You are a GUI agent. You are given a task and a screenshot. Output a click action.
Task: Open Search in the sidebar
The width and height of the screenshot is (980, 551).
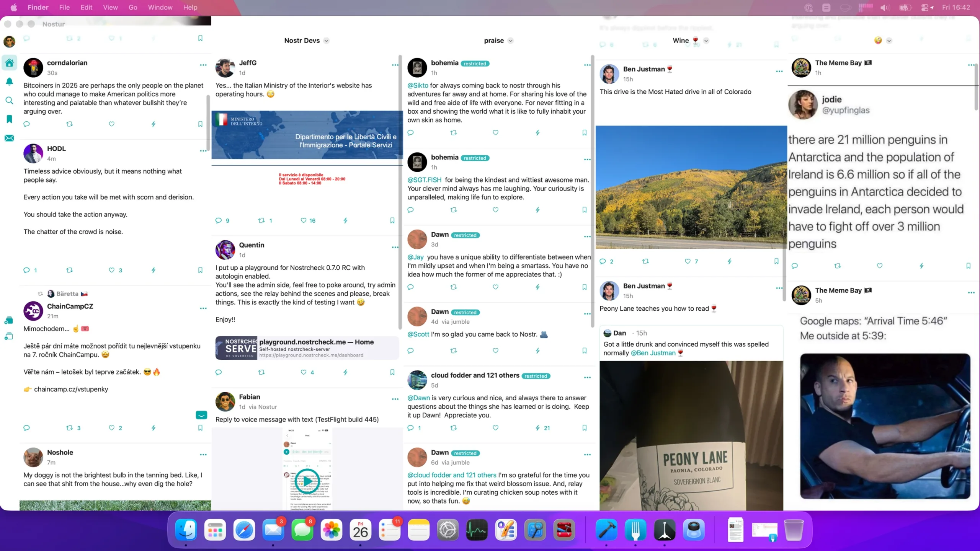tap(9, 101)
